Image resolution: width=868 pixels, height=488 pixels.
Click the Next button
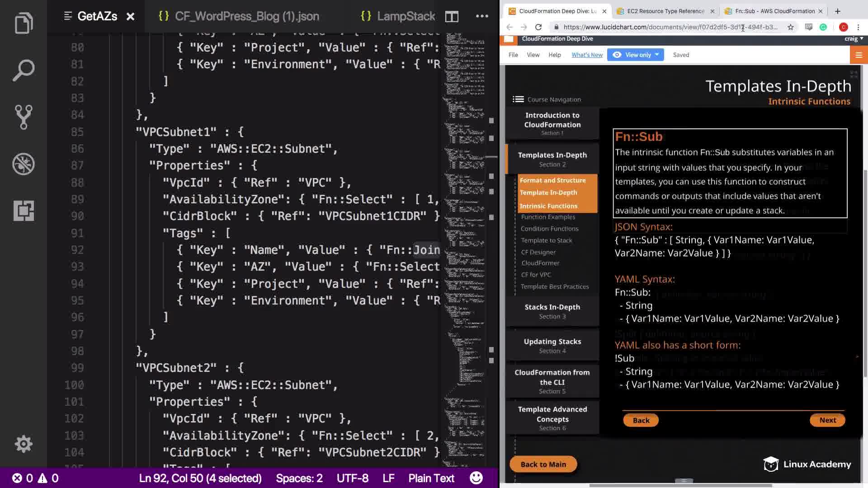pos(827,420)
